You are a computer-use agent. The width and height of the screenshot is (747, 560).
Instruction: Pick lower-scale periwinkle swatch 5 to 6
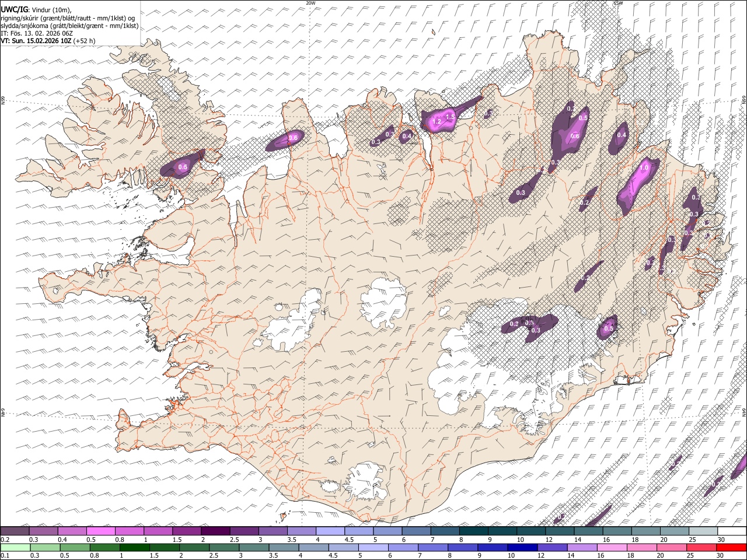click(x=373, y=547)
